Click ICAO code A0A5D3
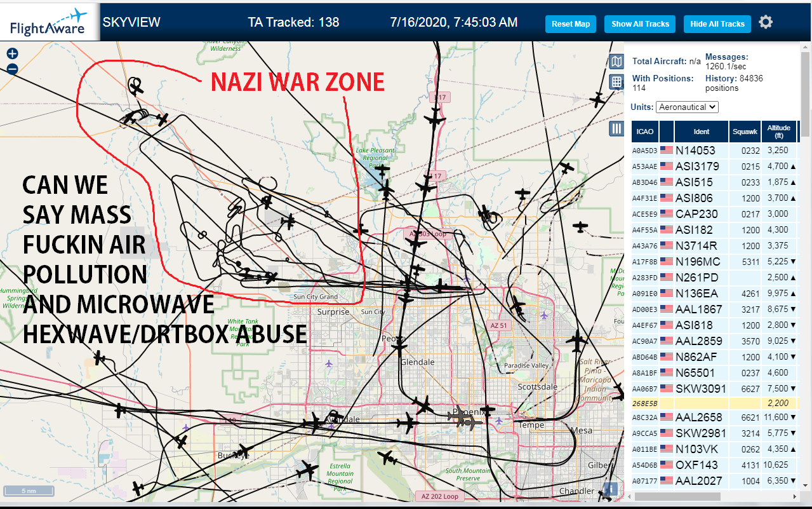812x509 pixels. click(644, 151)
